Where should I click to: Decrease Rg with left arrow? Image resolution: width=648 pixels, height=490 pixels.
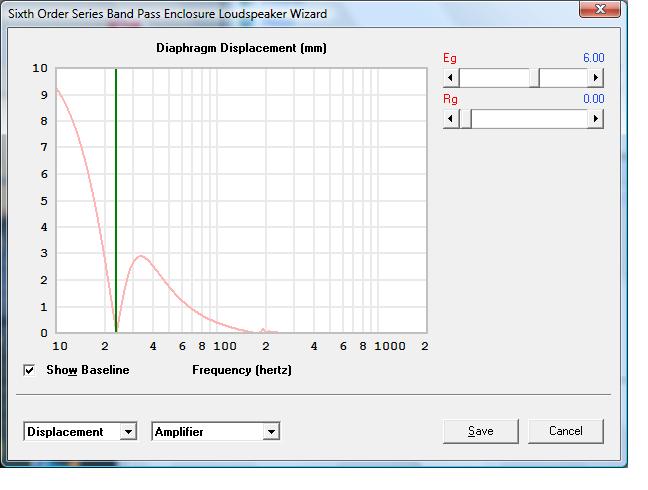451,119
